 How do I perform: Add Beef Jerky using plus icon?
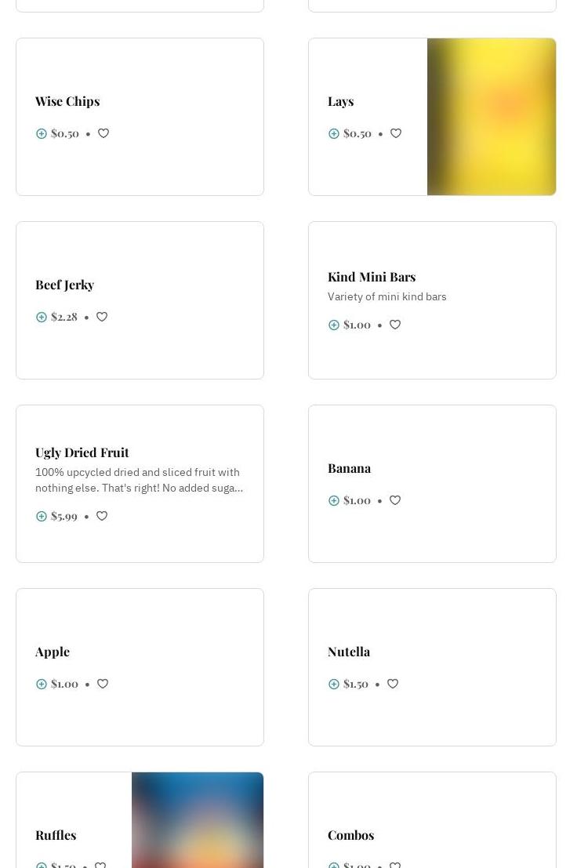tap(42, 317)
